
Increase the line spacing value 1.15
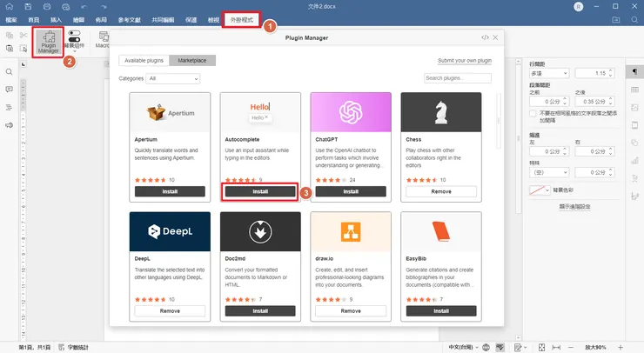611,71
